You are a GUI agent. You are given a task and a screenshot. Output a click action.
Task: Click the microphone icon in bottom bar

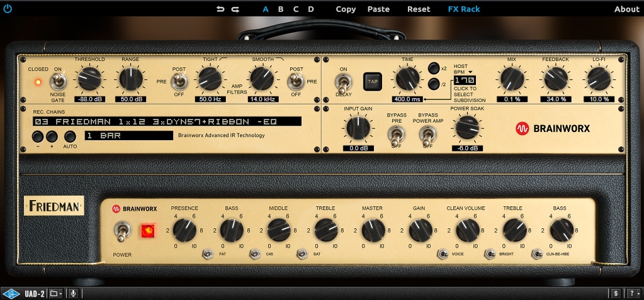(74, 294)
